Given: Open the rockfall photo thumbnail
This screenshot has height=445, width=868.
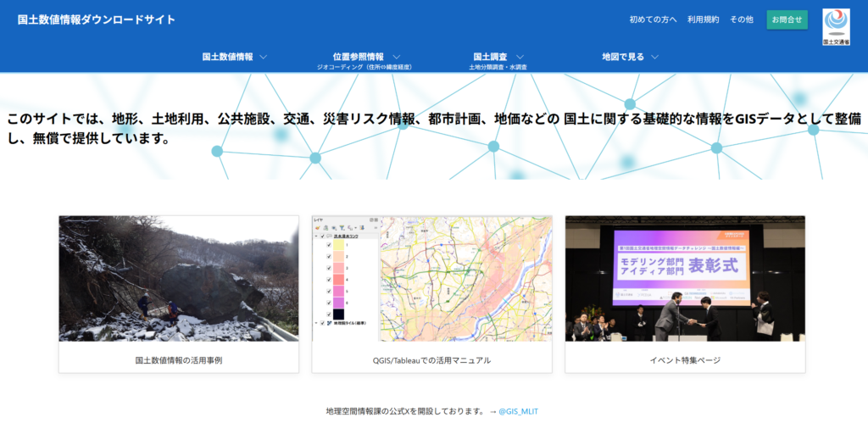Looking at the screenshot, I should click(x=179, y=278).
